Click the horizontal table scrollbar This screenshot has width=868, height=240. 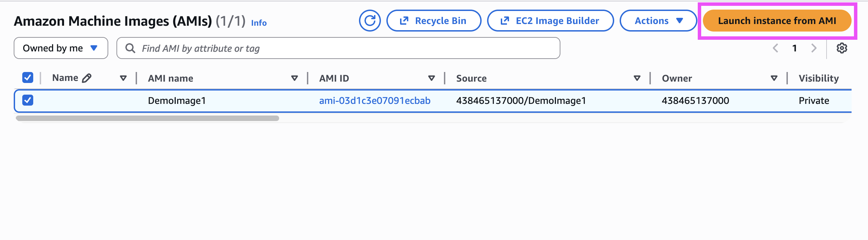147,118
